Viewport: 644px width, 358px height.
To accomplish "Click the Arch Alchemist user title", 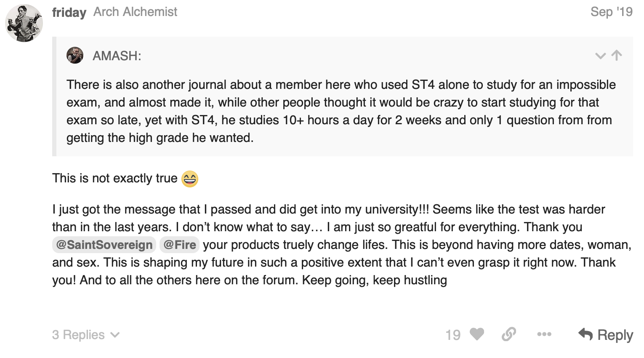I will [135, 12].
